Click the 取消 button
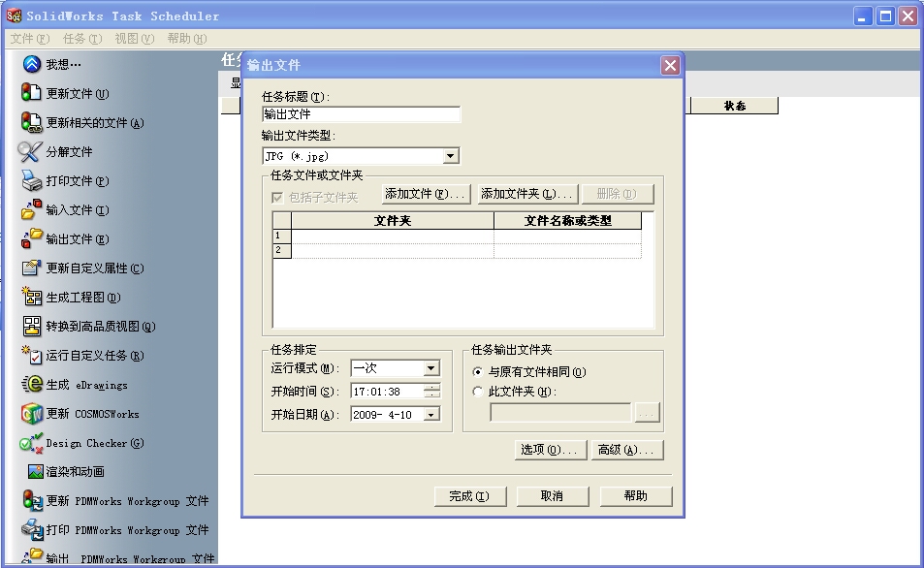The height and width of the screenshot is (568, 924). [x=553, y=496]
